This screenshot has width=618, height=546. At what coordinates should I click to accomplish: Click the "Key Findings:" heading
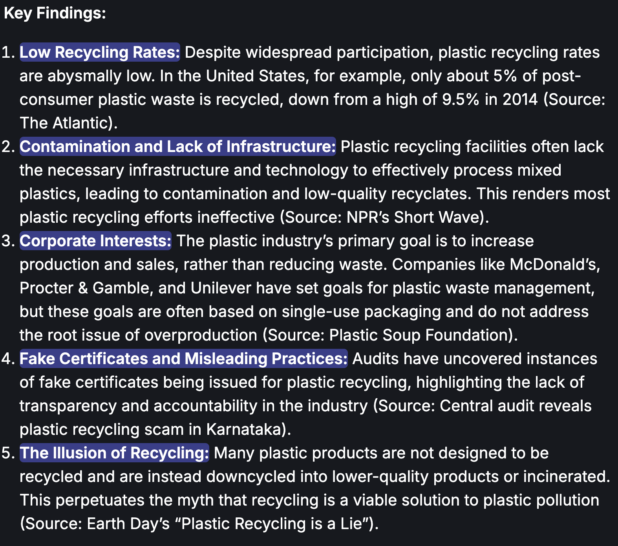pyautogui.click(x=55, y=15)
